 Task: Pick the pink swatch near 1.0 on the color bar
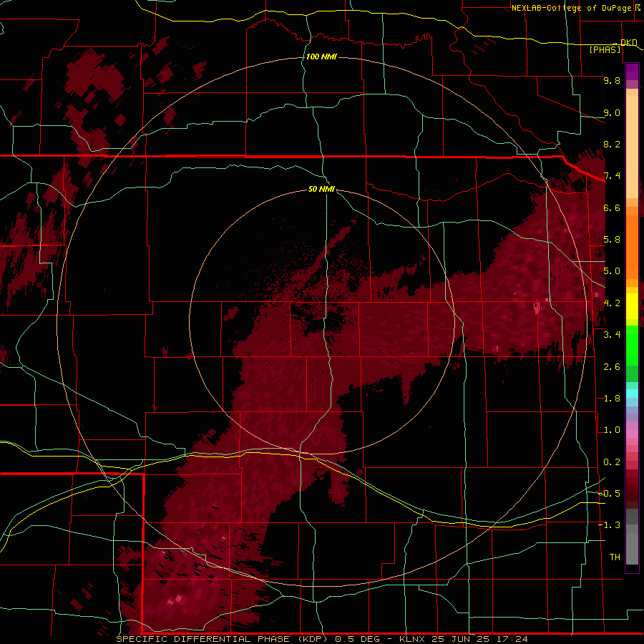click(632, 434)
